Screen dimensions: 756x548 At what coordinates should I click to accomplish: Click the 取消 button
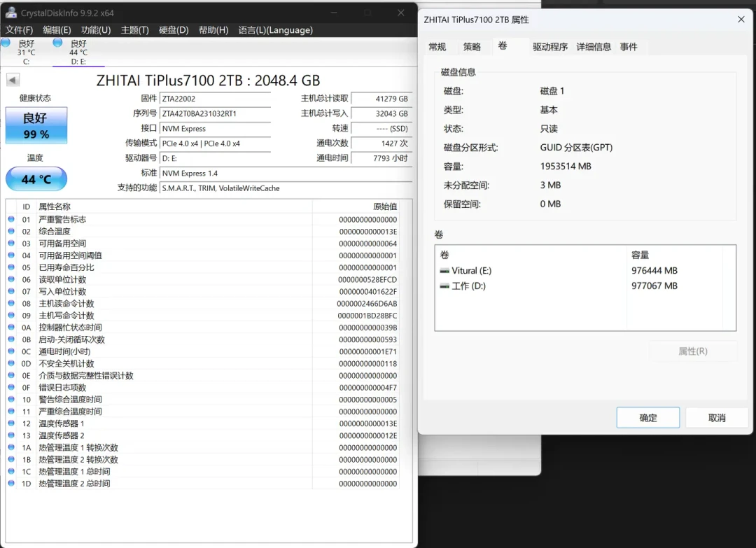coord(717,418)
